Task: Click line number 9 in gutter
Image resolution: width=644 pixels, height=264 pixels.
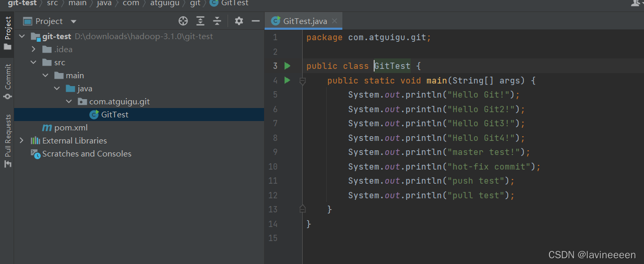Action: point(275,152)
